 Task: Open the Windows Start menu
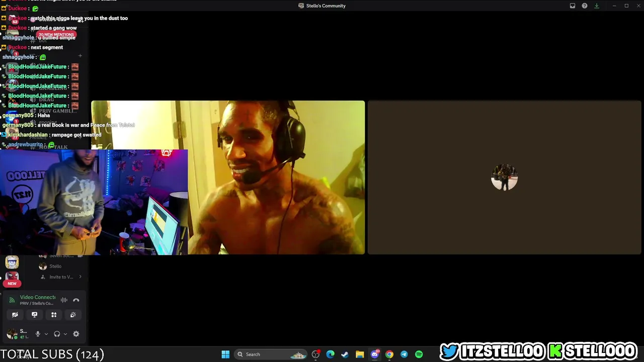[x=225, y=354]
